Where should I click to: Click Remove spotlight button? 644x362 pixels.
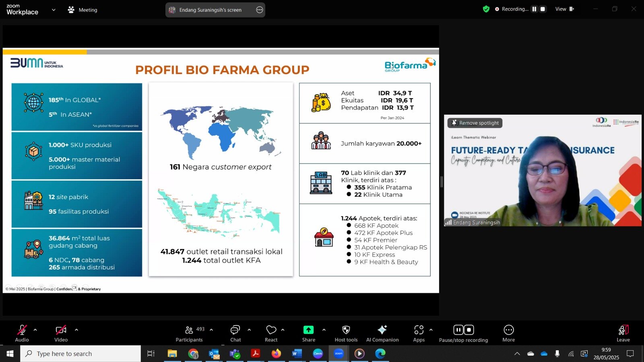tap(475, 123)
